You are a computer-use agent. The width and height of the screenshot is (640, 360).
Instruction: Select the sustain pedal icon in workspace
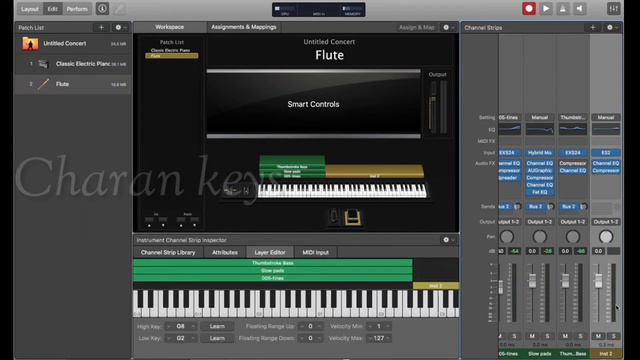pyautogui.click(x=353, y=217)
